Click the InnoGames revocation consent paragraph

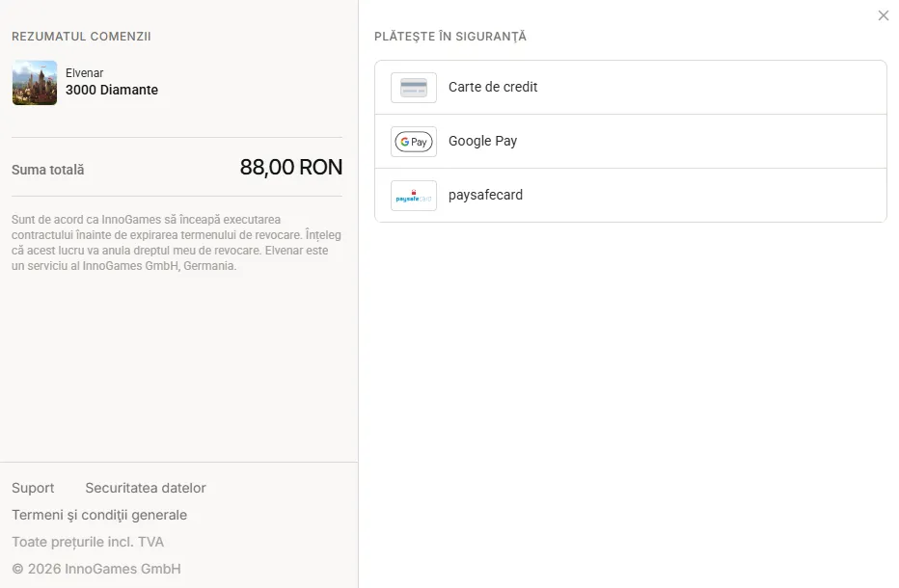pos(177,242)
